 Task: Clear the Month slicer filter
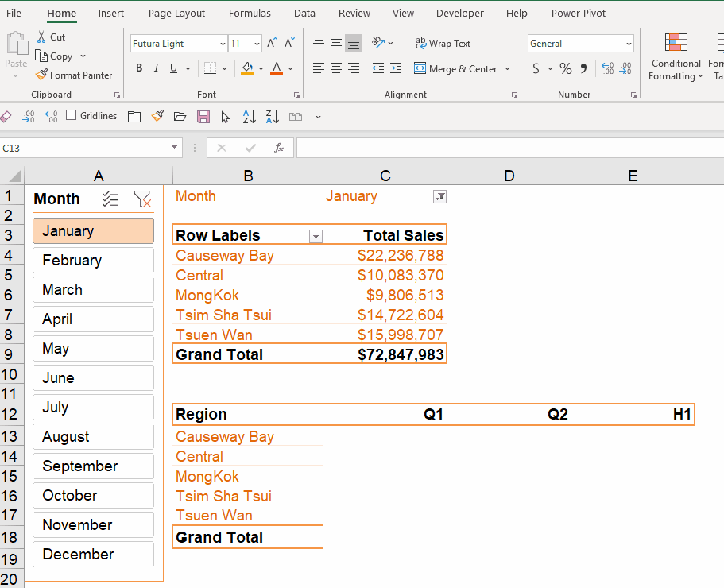(142, 199)
